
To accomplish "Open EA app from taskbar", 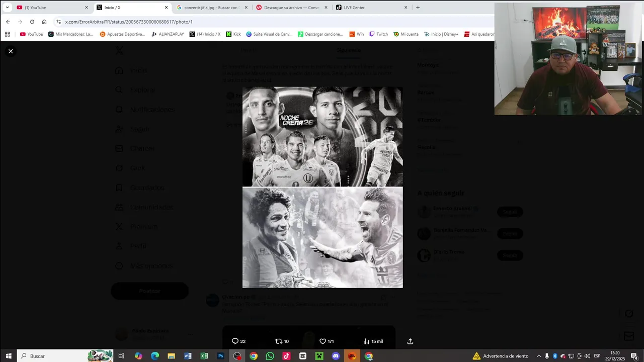I will [x=352, y=356].
